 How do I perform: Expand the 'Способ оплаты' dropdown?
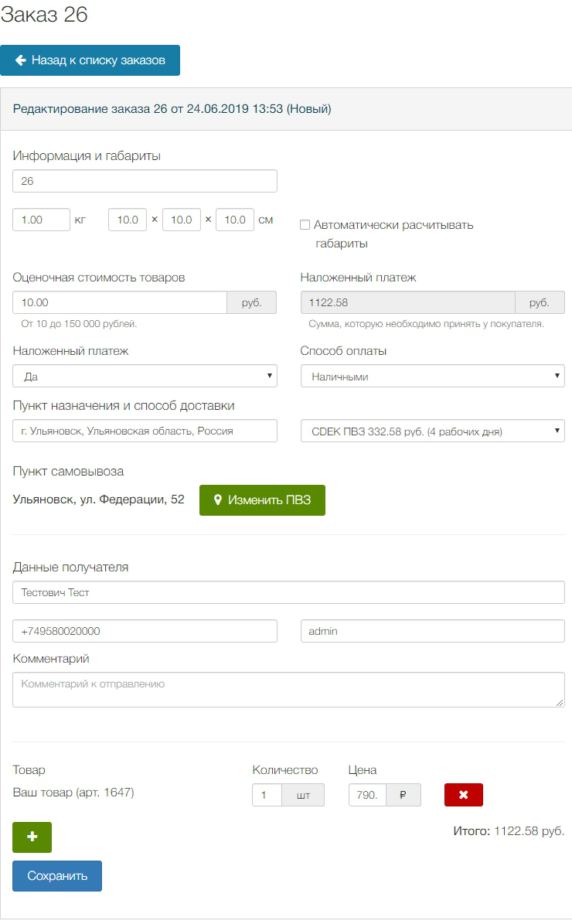click(x=432, y=377)
